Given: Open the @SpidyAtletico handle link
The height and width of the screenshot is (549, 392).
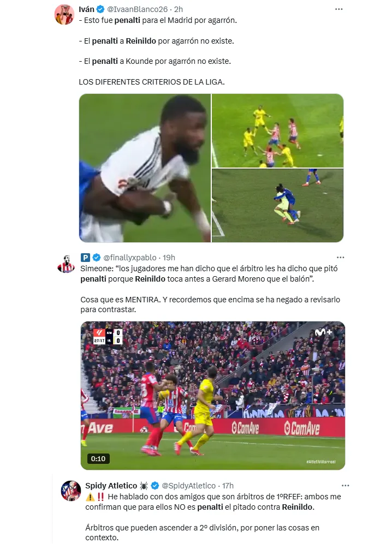Looking at the screenshot, I should point(188,486).
